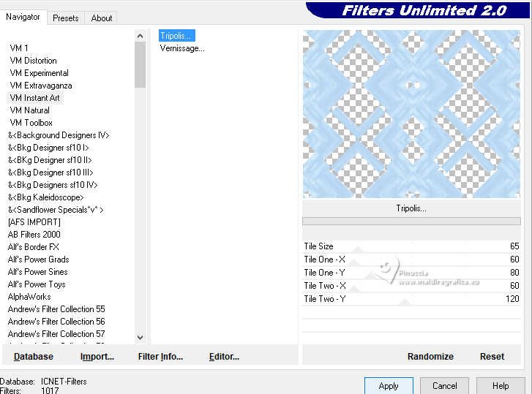Select the Vernissage... filter
The image size is (532, 394).
click(182, 48)
